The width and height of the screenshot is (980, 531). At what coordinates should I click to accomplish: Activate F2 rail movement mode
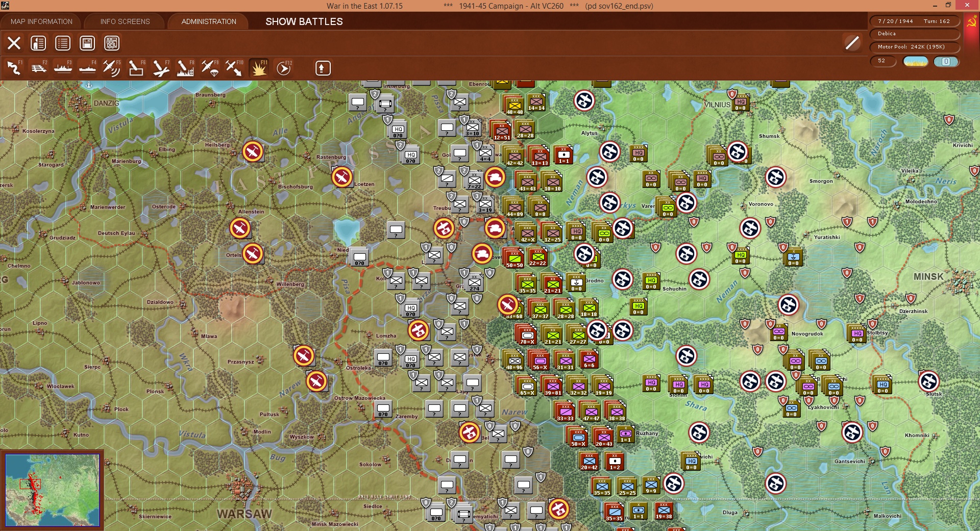(x=38, y=68)
